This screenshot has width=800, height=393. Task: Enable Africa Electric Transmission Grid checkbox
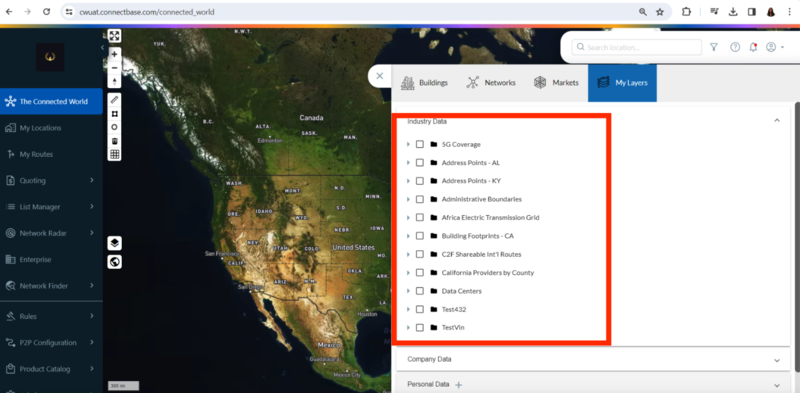(419, 217)
